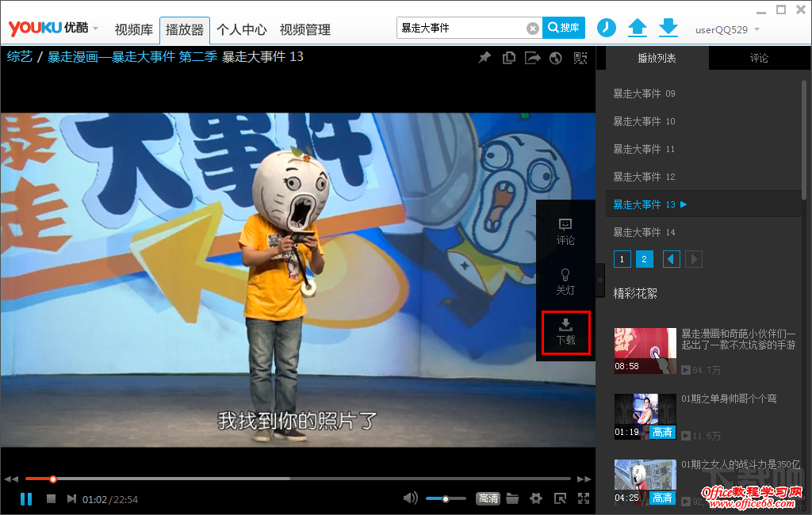Share the video via share icon
This screenshot has width=812, height=515.
(532, 58)
